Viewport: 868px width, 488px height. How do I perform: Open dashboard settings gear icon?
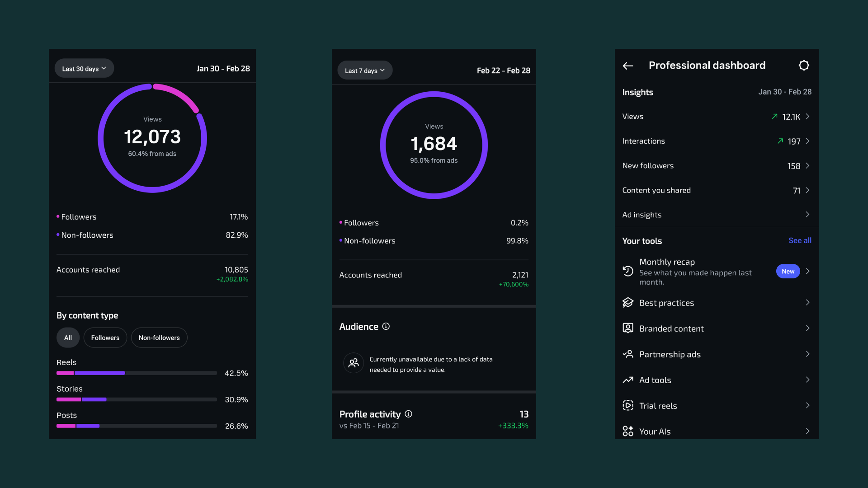(x=803, y=66)
